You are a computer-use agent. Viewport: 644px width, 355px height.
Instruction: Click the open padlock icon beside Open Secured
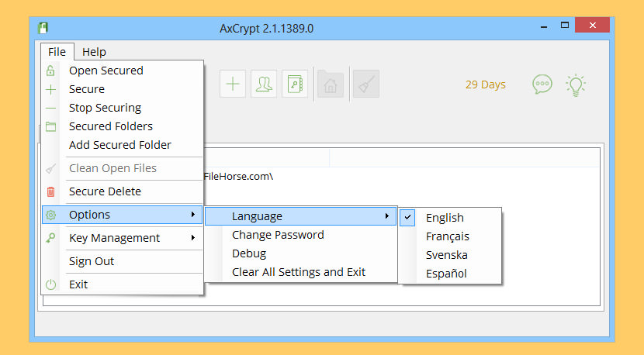click(x=50, y=71)
